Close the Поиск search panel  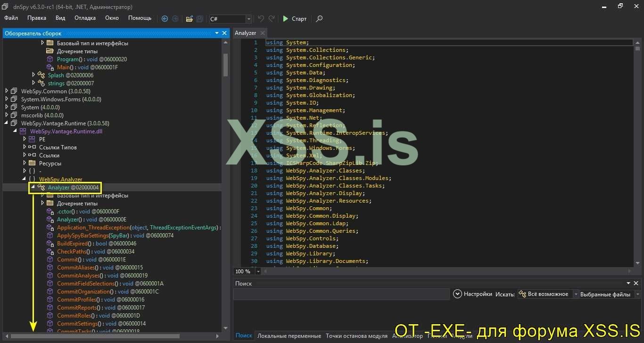(636, 283)
